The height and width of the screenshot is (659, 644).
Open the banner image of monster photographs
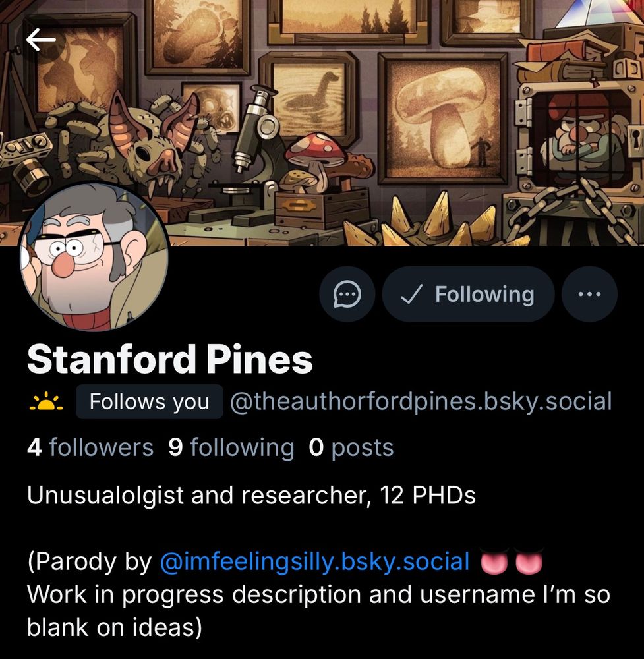point(322,123)
